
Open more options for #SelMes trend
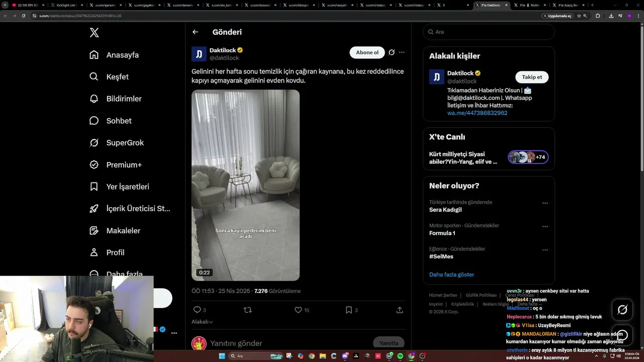(545, 249)
